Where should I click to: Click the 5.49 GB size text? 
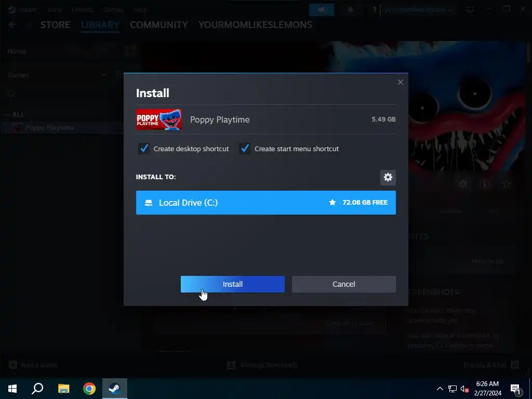[x=383, y=119]
